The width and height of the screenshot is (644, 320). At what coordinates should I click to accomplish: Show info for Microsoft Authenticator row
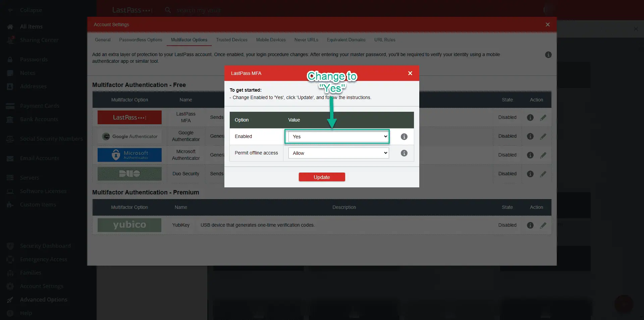(x=530, y=155)
